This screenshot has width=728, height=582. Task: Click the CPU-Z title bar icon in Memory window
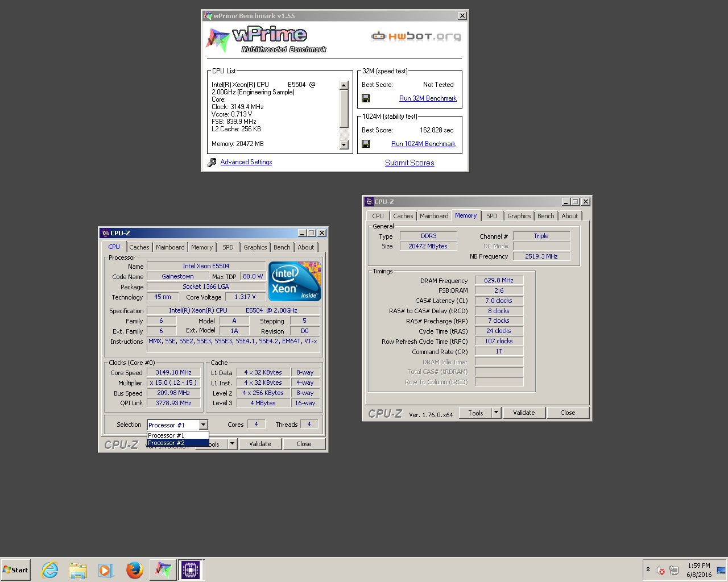369,202
